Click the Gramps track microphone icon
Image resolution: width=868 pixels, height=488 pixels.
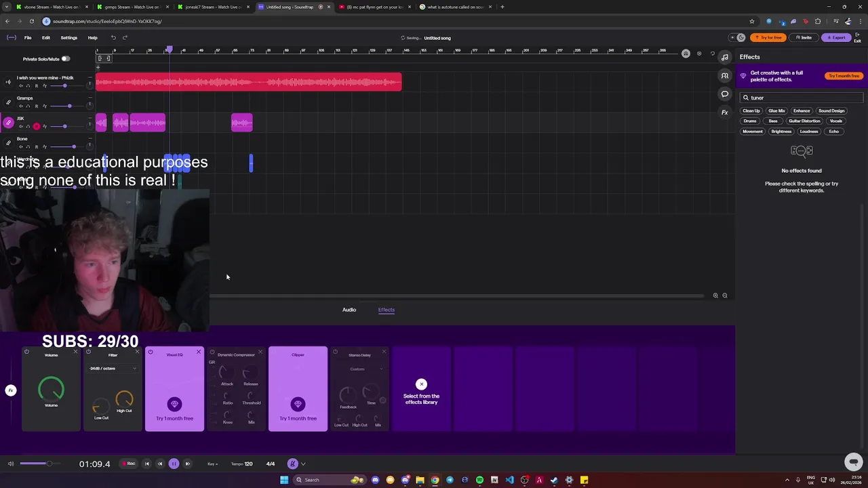tap(9, 102)
